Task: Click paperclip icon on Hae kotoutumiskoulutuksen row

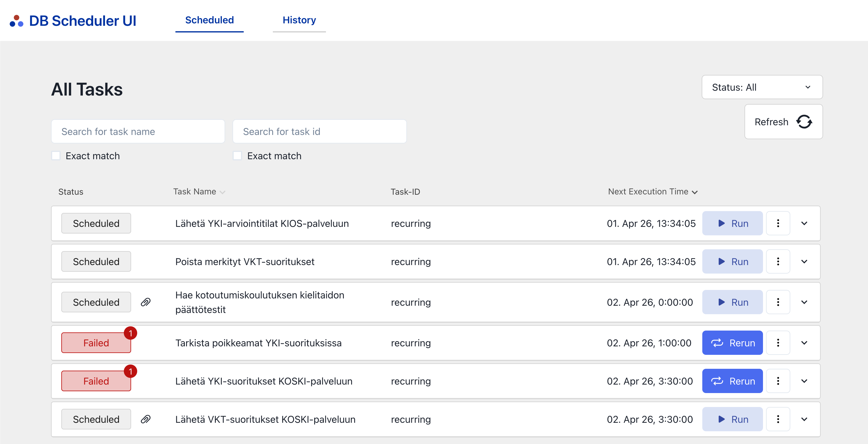Action: coord(146,302)
